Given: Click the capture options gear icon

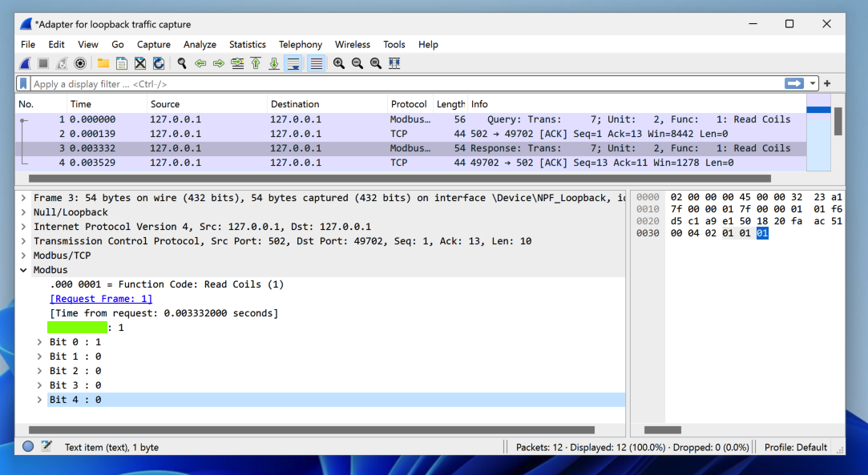Looking at the screenshot, I should (x=80, y=63).
